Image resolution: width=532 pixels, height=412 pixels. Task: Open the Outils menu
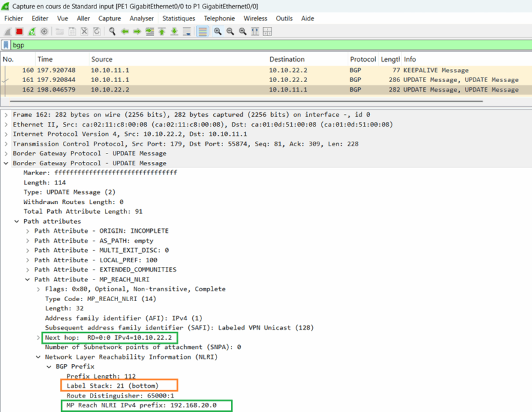pyautogui.click(x=284, y=18)
